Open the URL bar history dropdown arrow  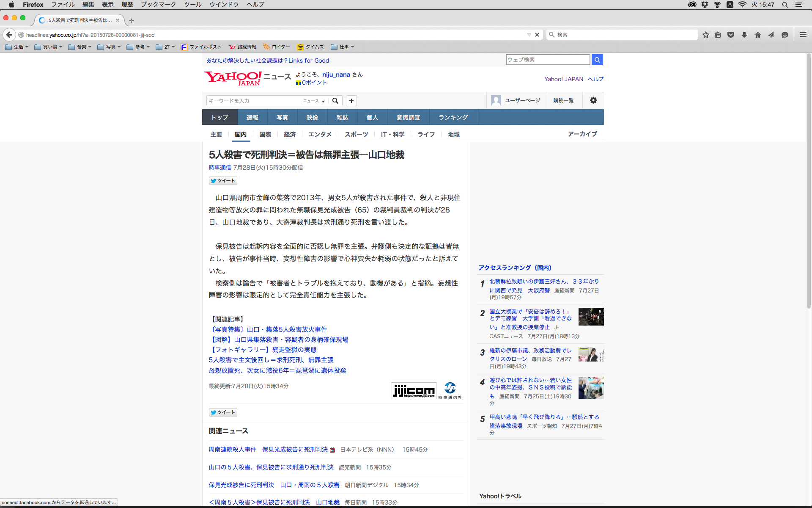click(x=529, y=35)
